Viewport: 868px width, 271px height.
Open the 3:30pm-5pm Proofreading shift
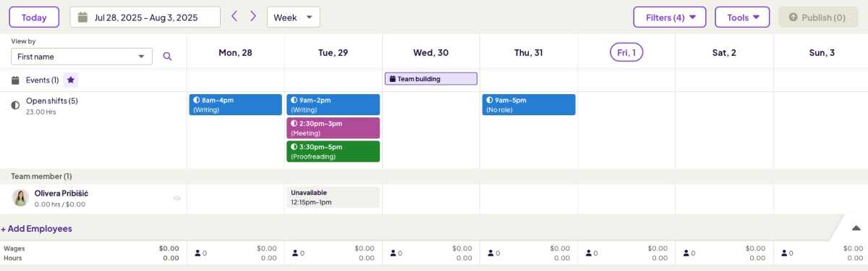[333, 151]
